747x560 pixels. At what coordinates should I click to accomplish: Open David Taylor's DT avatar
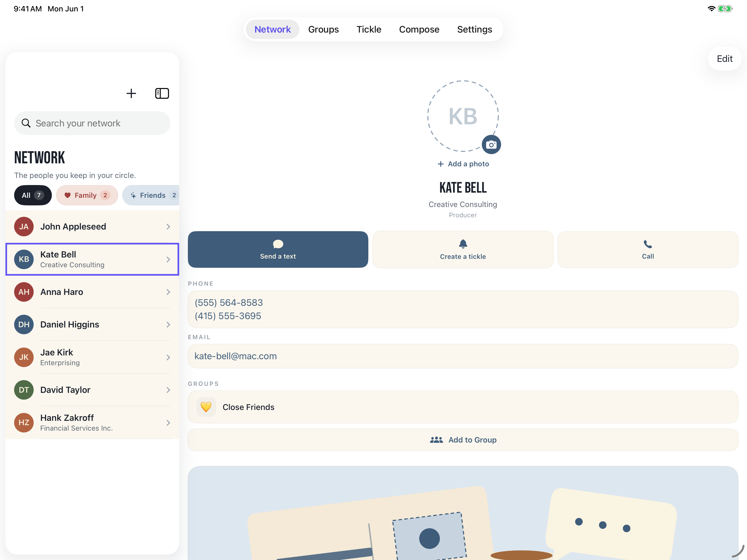(x=24, y=390)
